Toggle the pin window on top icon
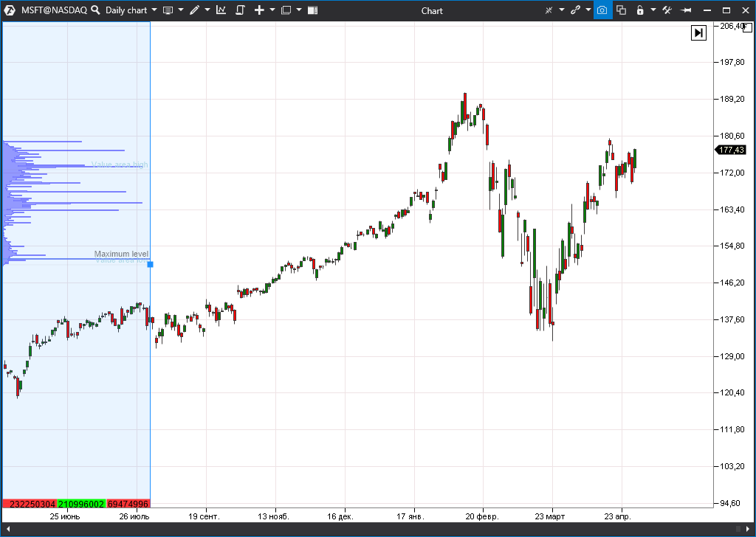Screen dimensions: 756x537 (686, 10)
